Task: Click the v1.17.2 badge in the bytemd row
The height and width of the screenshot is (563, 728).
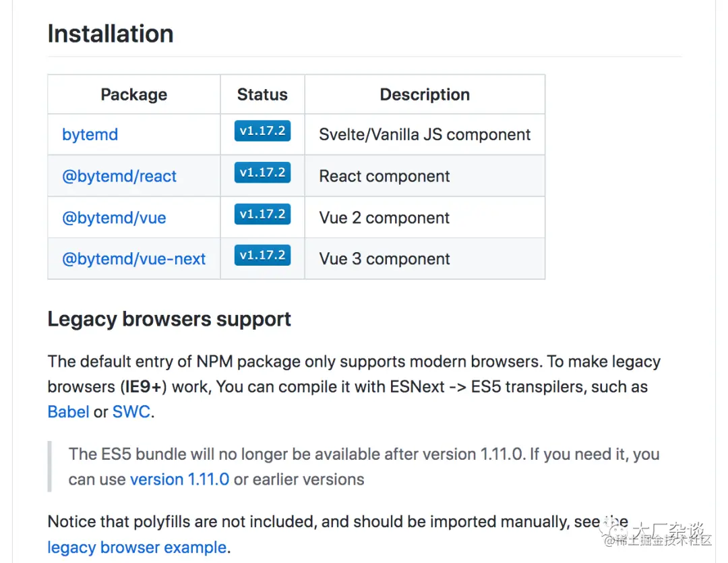Action: pyautogui.click(x=262, y=131)
